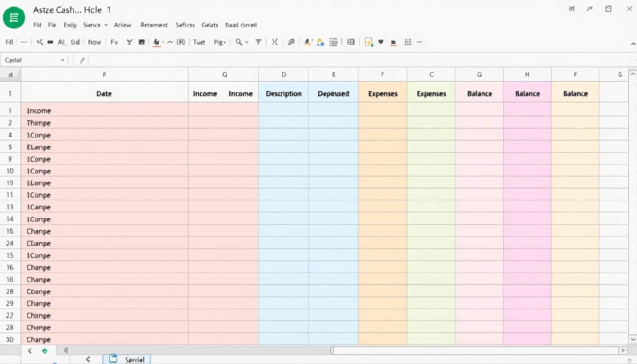The height and width of the screenshot is (364, 637).
Task: Open the Daad cereil menu
Action: (x=241, y=25)
